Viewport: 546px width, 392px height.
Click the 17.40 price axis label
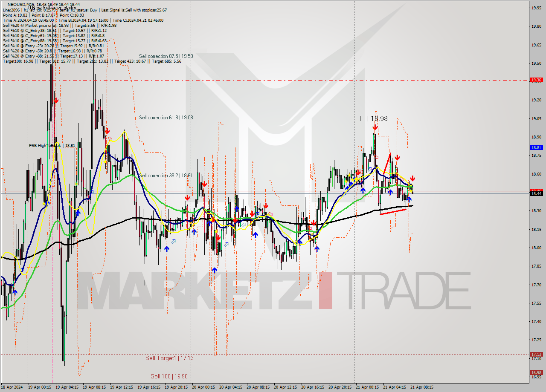coord(536,322)
